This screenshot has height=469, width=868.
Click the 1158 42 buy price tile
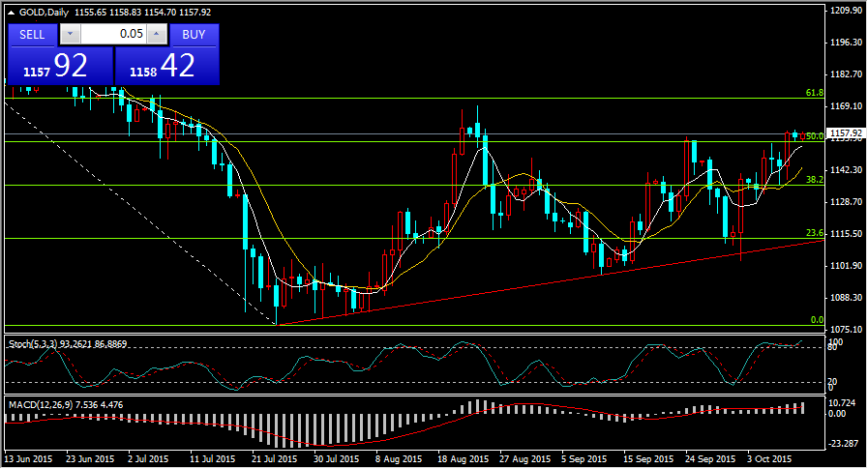point(166,66)
